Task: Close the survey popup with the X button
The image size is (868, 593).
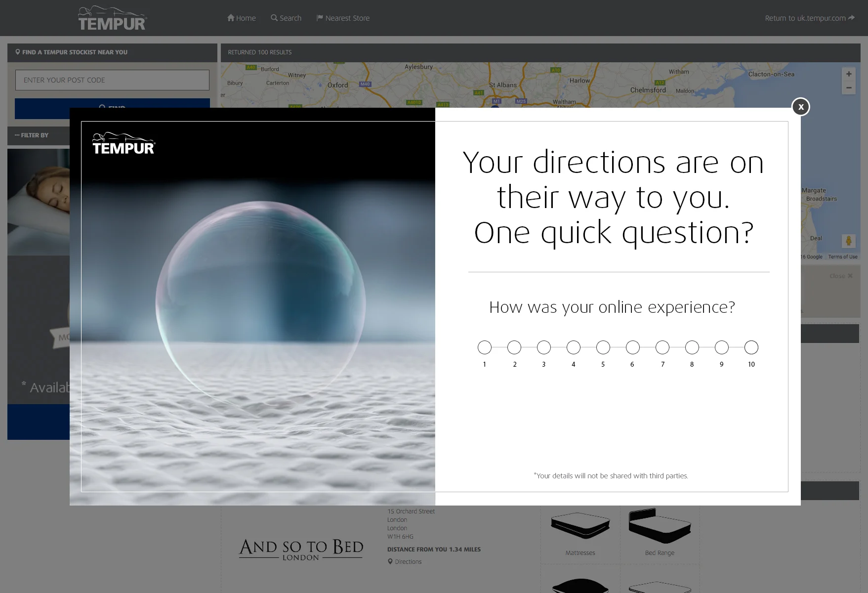Action: point(801,107)
